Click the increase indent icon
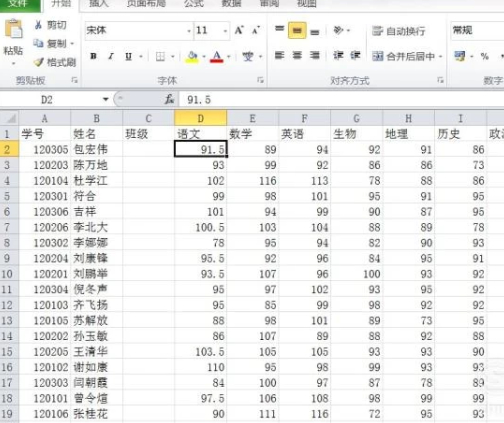 (355, 55)
